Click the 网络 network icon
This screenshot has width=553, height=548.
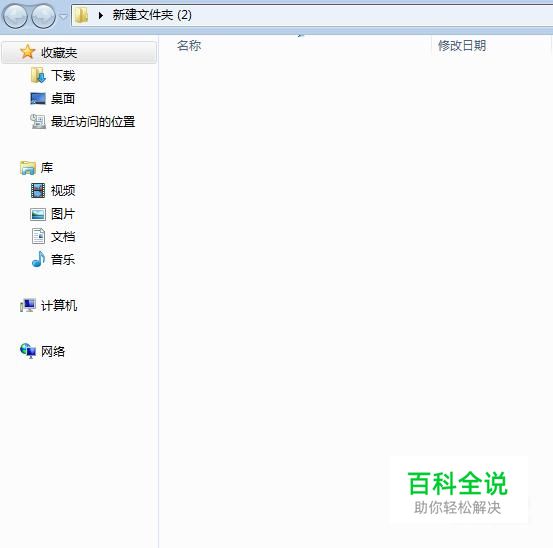point(28,351)
